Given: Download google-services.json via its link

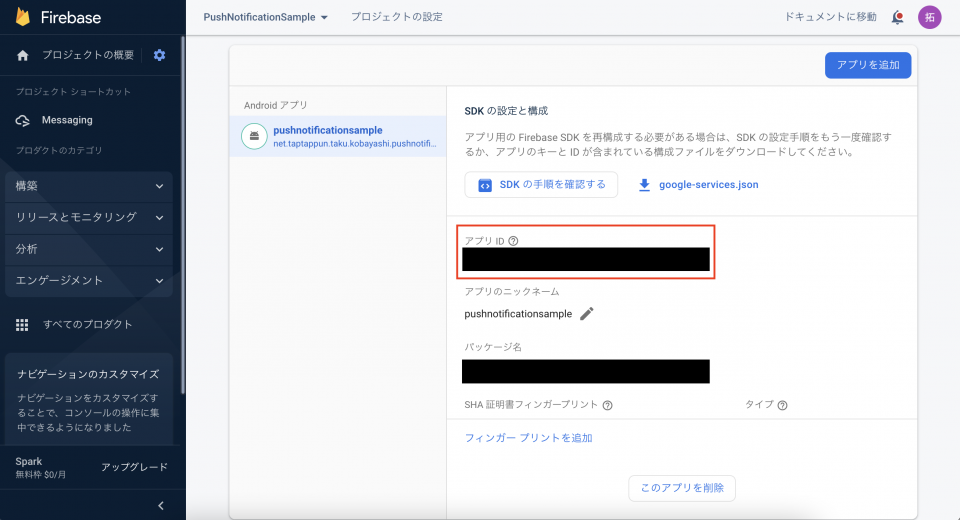Looking at the screenshot, I should pos(708,185).
